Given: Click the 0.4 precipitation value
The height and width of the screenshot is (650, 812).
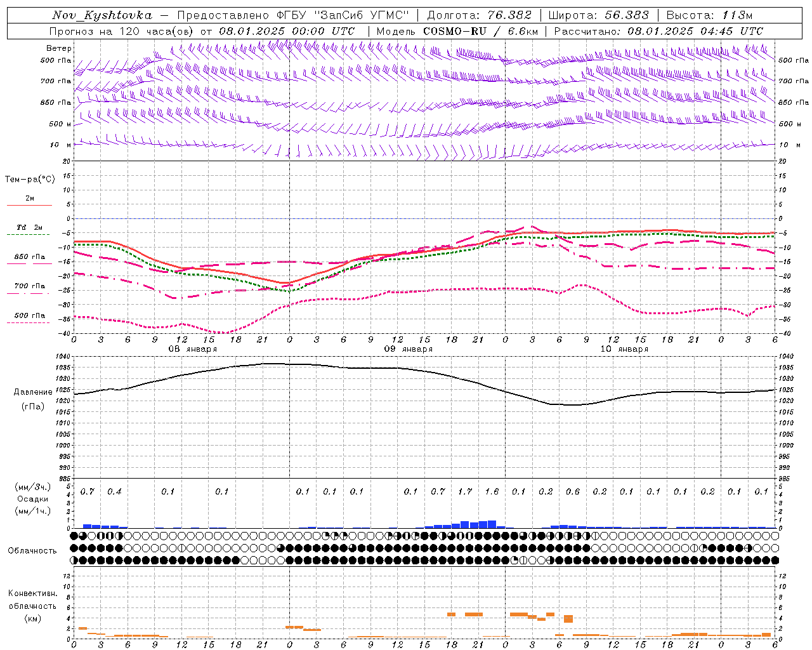Looking at the screenshot, I should (114, 491).
